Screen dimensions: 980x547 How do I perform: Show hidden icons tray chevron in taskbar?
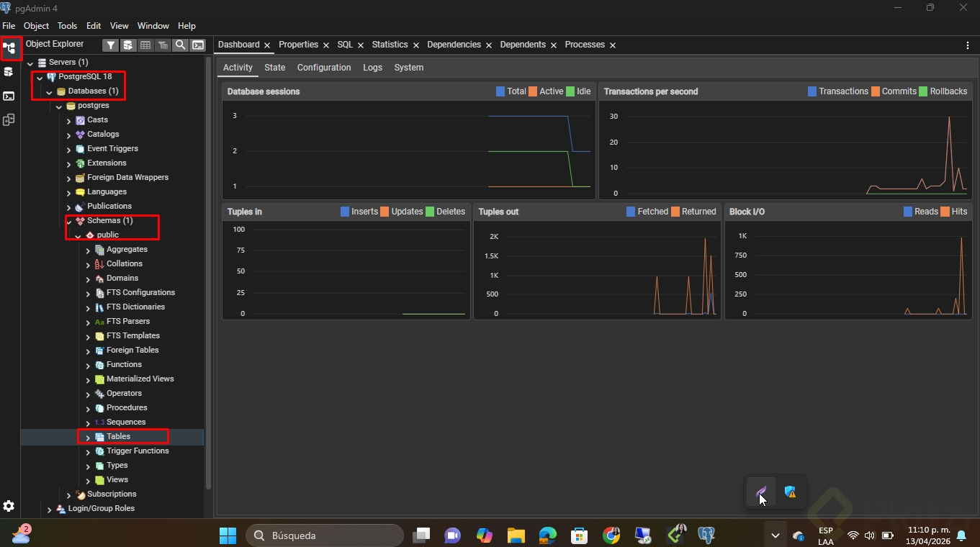[775, 535]
